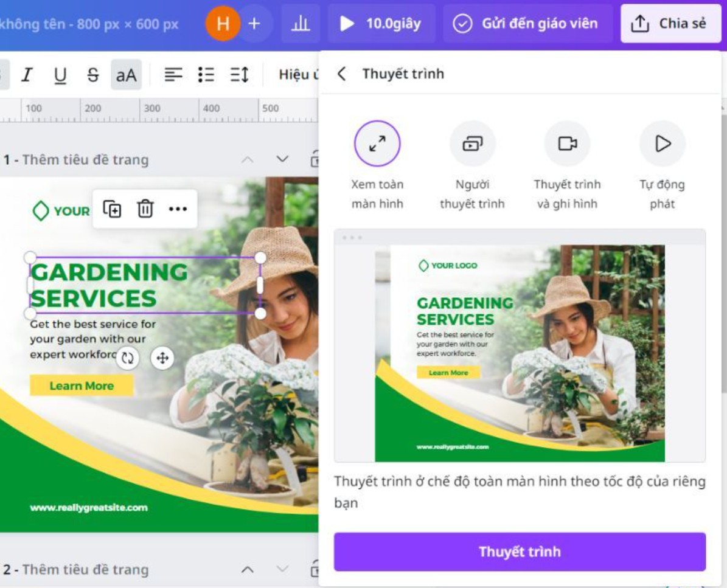Select the "Người thuyết trình" presenter mode icon
The width and height of the screenshot is (727, 588).
[473, 144]
